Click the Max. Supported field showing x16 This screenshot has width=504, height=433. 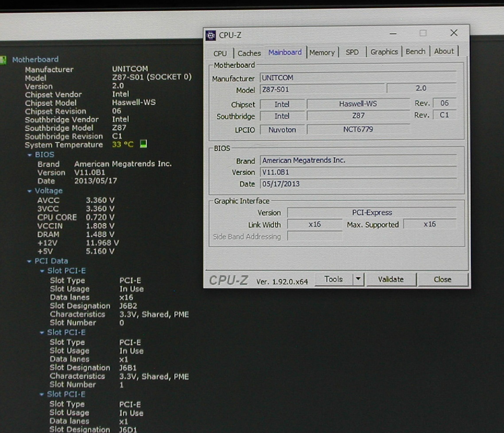(x=430, y=224)
